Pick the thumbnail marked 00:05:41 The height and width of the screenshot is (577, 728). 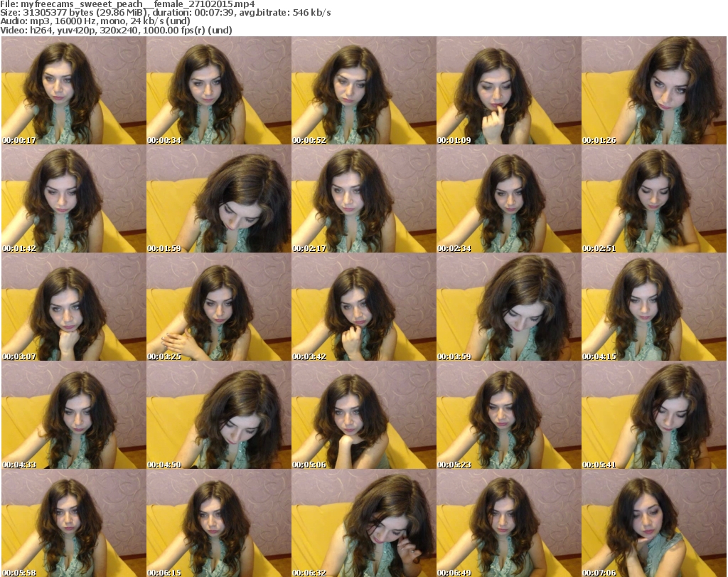point(654,415)
